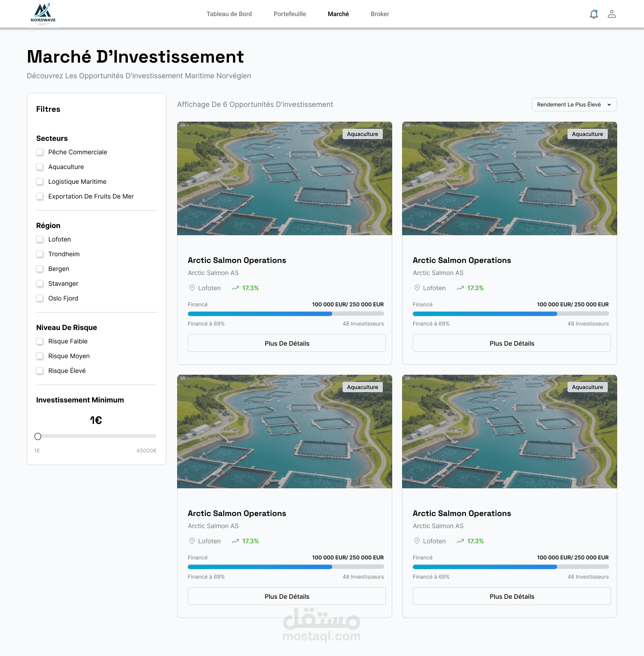644x656 pixels.
Task: Click trend arrow icon in top-right card
Action: pyautogui.click(x=460, y=288)
